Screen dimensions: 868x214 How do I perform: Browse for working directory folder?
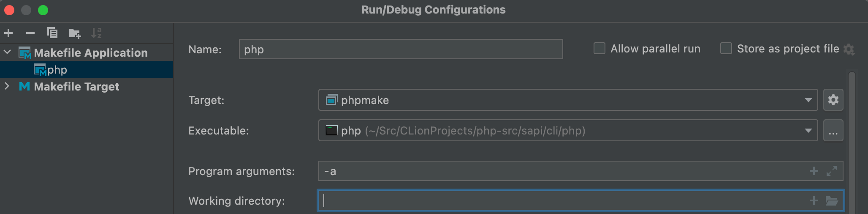pyautogui.click(x=832, y=200)
